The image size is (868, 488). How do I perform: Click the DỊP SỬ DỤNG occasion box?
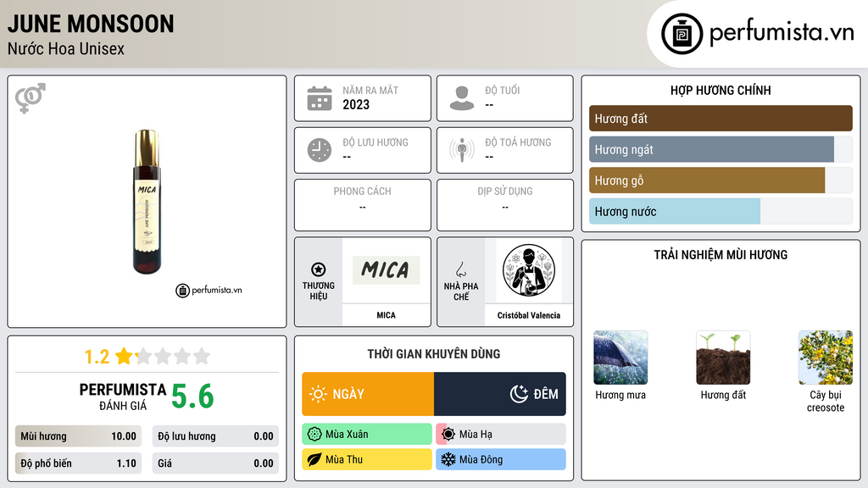click(505, 205)
